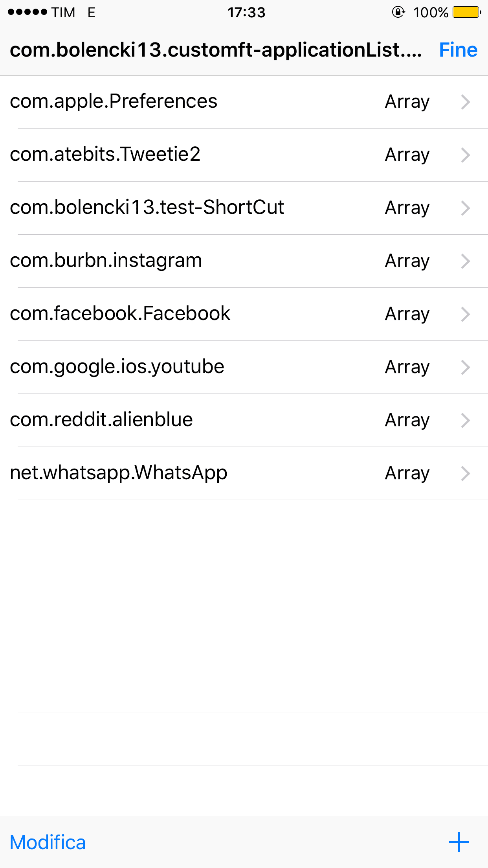Screen dimensions: 488x868
Task: Expand the com.atebits.Tweetie2 chevron arrow
Action: click(x=466, y=155)
